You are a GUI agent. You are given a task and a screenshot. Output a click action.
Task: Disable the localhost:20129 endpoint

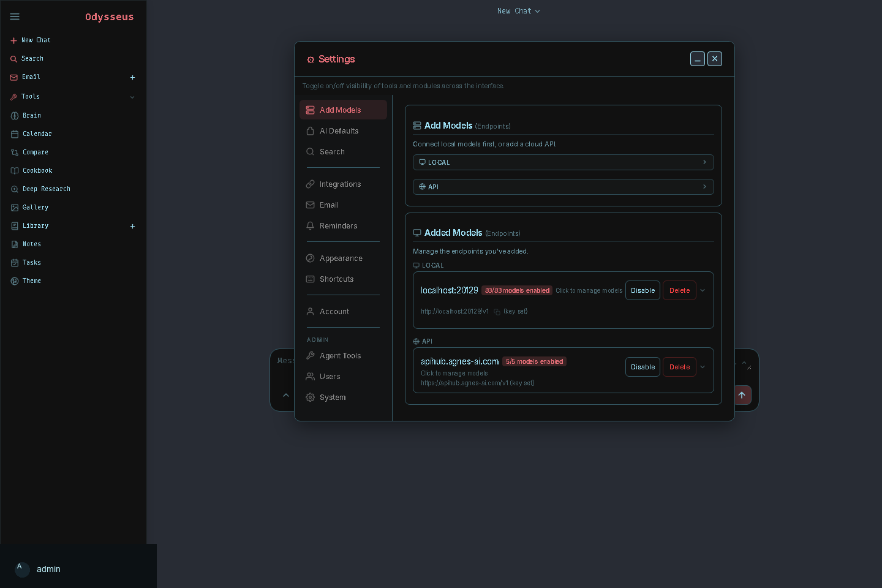click(x=643, y=290)
